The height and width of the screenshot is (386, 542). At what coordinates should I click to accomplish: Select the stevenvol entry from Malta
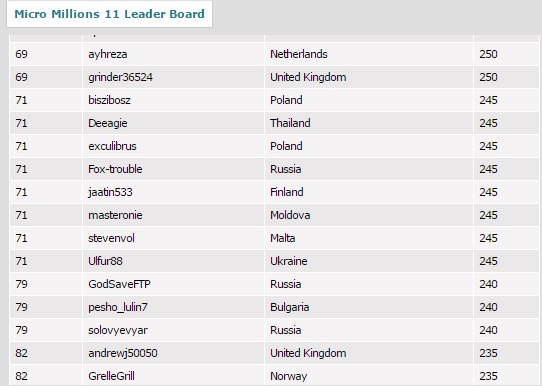click(274, 238)
